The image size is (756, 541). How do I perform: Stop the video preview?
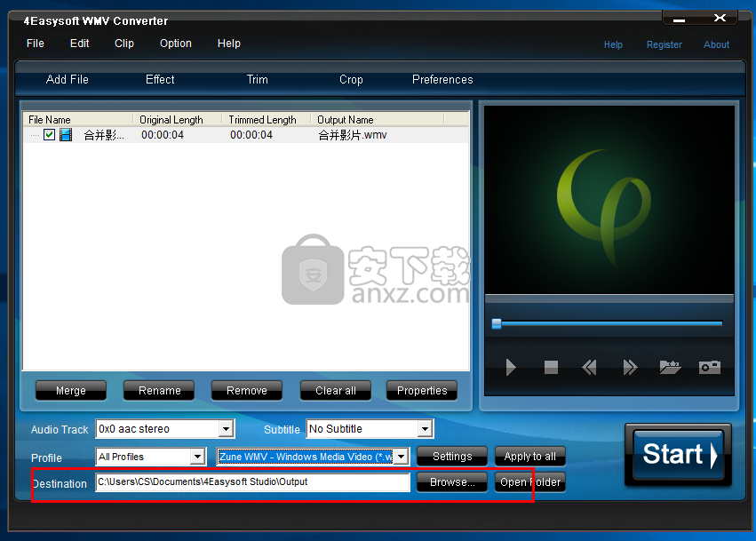(x=551, y=368)
